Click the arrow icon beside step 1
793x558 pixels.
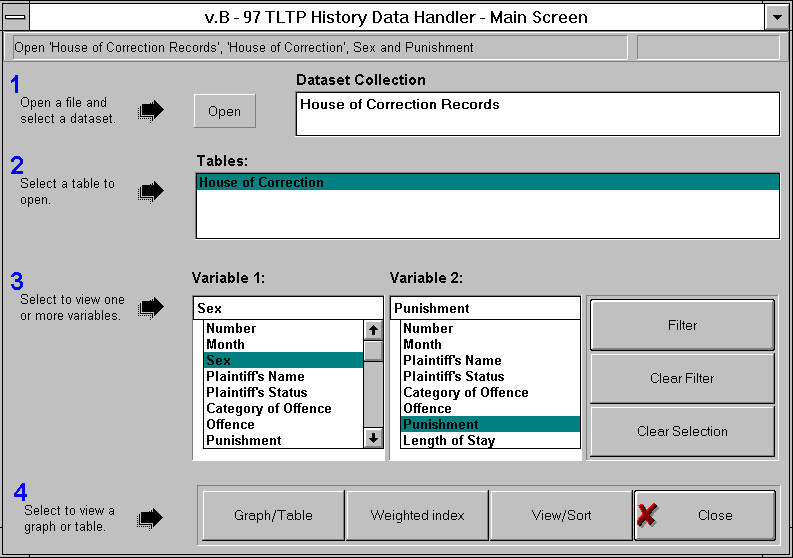point(150,110)
